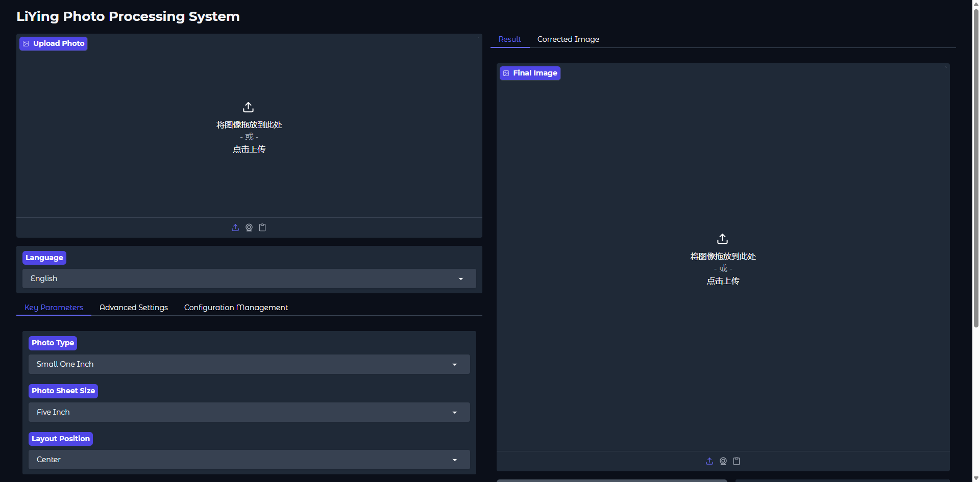Click the drop-zone upload arrow in Upload Photo
Image resolution: width=980 pixels, height=482 pixels.
coord(249,107)
